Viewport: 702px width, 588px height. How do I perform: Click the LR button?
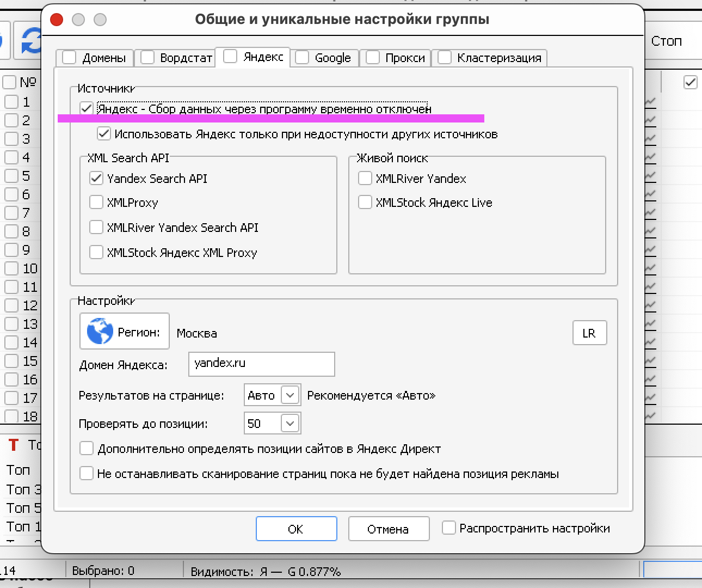click(x=589, y=333)
